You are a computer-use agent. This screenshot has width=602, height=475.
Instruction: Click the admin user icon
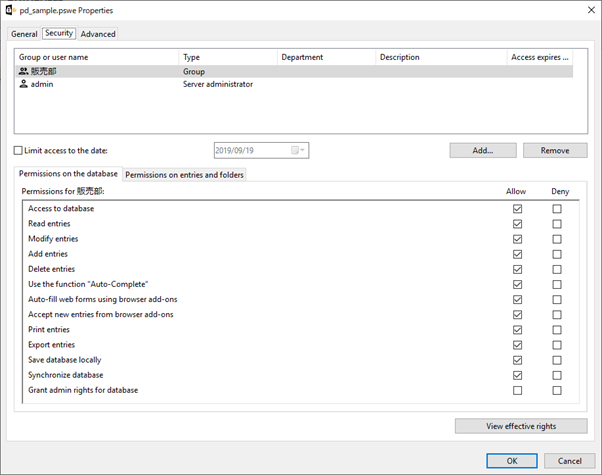24,85
